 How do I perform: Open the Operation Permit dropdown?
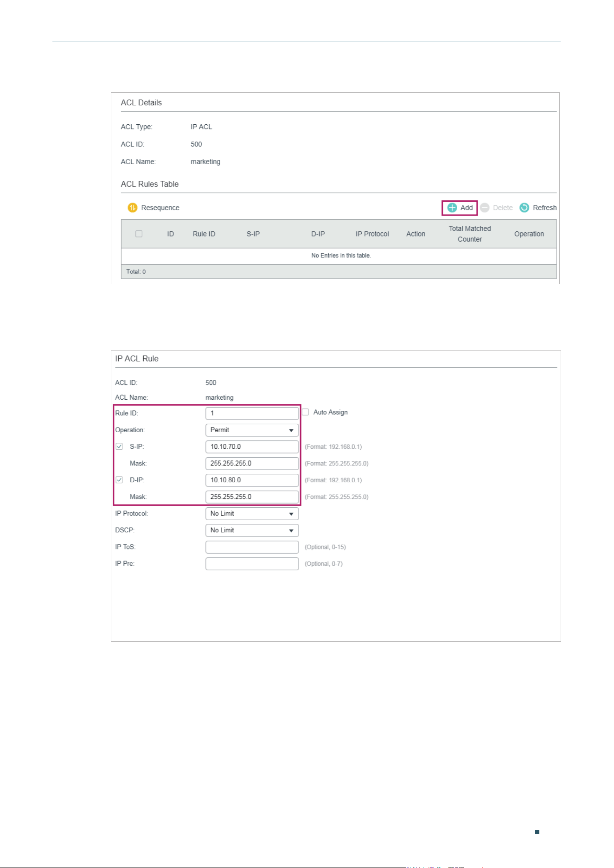[252, 430]
